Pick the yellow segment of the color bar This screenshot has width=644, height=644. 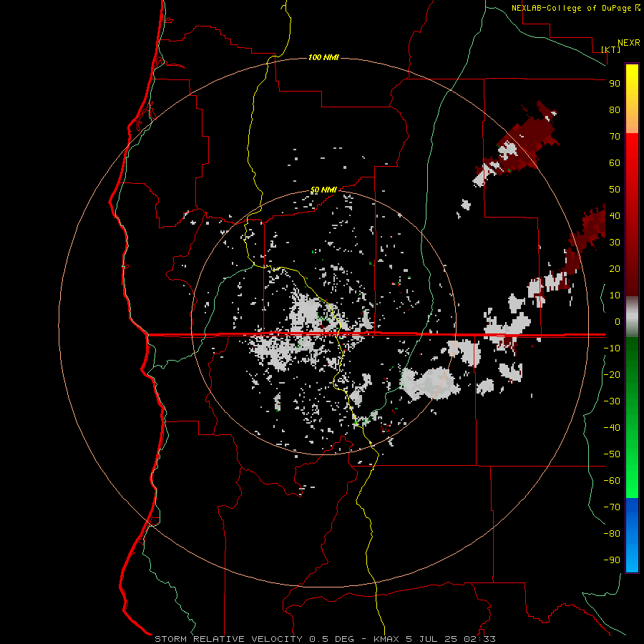(x=632, y=99)
